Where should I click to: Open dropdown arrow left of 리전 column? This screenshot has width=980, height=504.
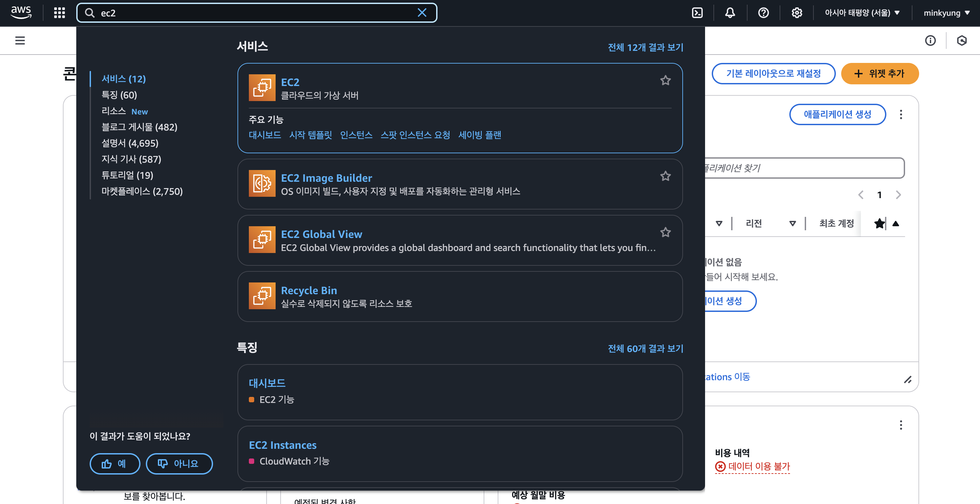click(719, 224)
